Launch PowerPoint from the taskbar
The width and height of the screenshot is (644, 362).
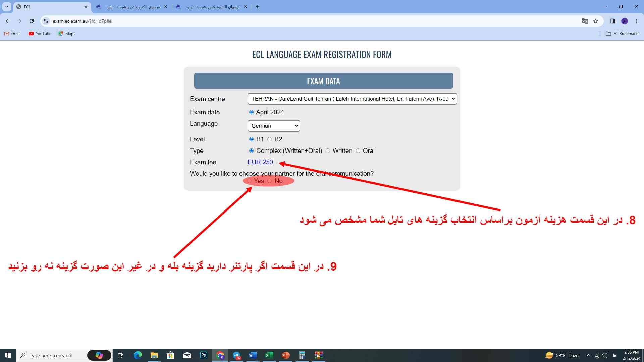point(285,355)
